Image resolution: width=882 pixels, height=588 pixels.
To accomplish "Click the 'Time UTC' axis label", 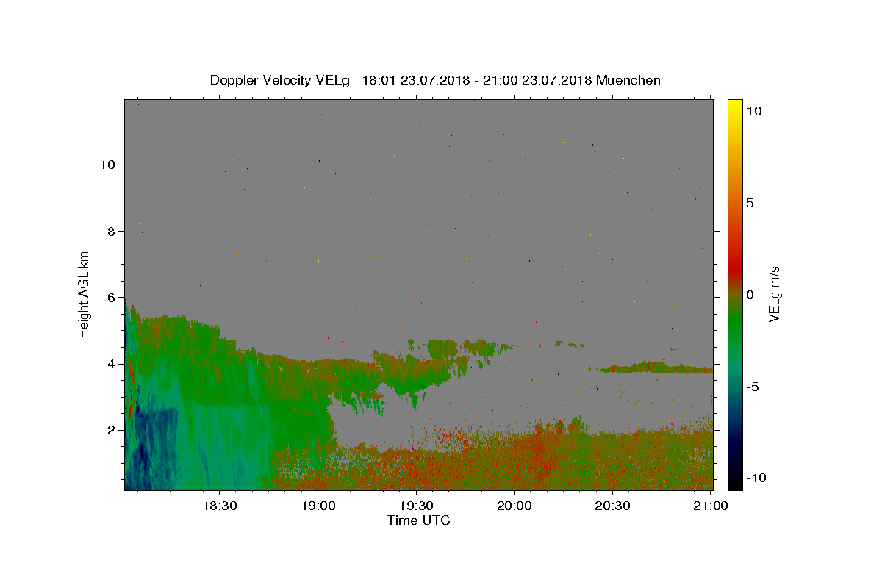I will (418, 520).
